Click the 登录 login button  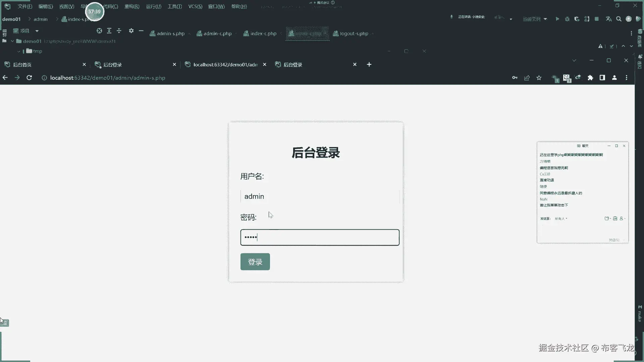[x=255, y=262]
